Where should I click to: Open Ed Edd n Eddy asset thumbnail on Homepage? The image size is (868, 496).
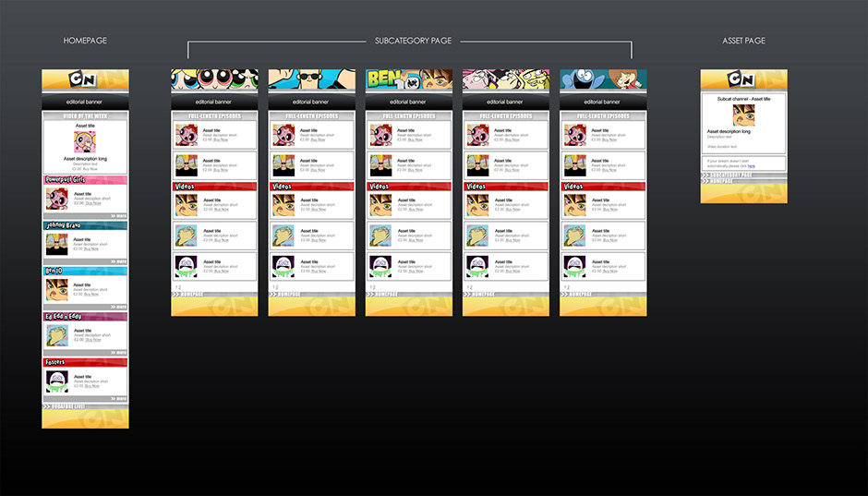tap(57, 335)
